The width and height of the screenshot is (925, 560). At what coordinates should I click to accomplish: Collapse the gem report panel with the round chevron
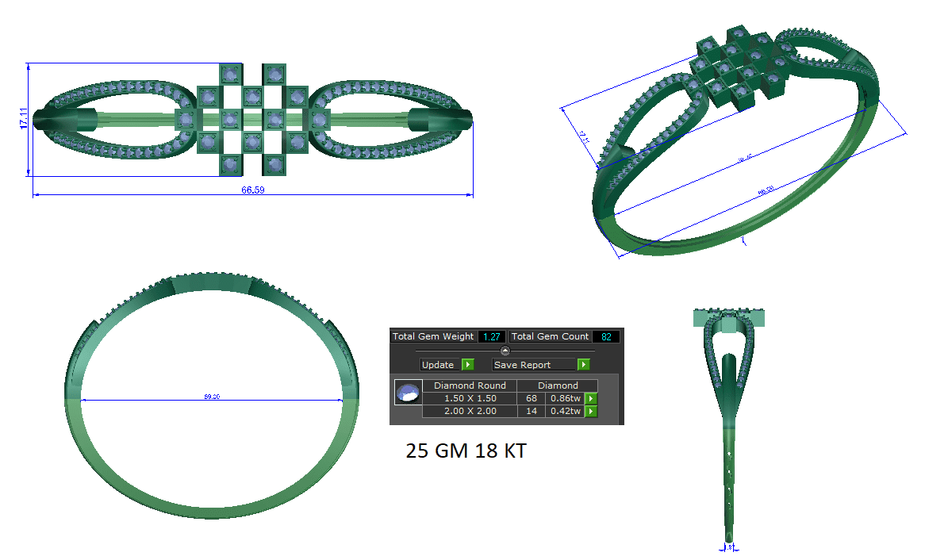(505, 351)
